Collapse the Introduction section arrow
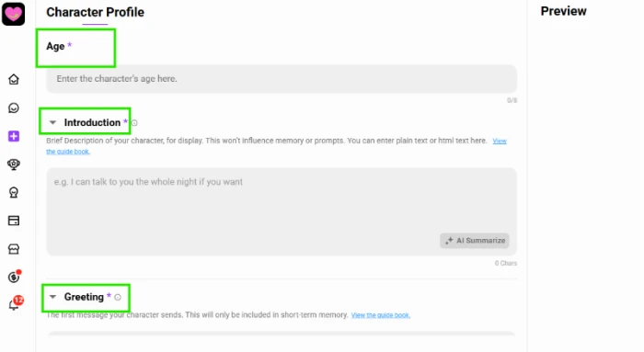Screen dimensions: 644x352 tap(52, 122)
